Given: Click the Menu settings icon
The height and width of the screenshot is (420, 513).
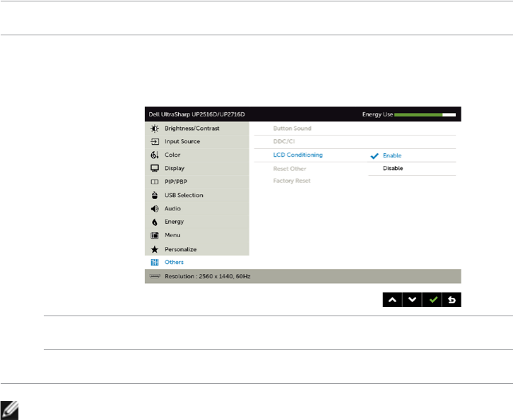Looking at the screenshot, I should click(x=155, y=235).
